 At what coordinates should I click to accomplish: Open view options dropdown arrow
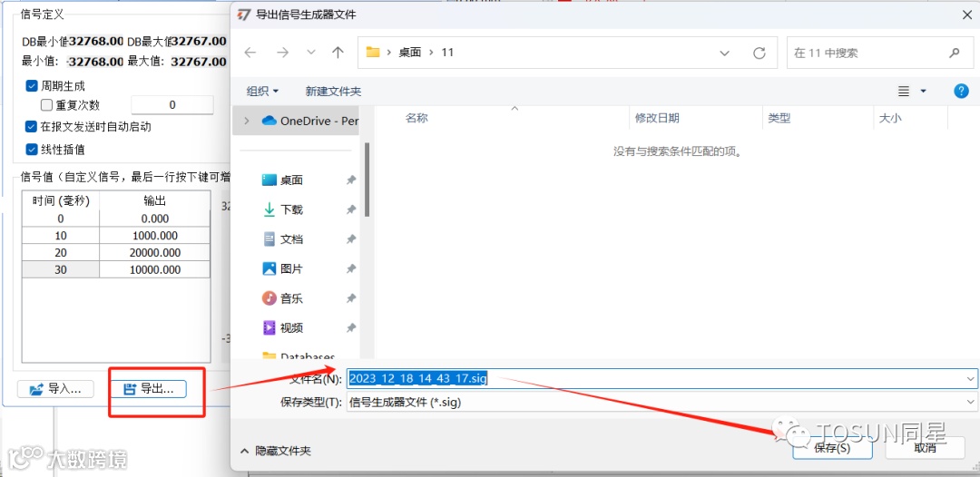[x=923, y=92]
